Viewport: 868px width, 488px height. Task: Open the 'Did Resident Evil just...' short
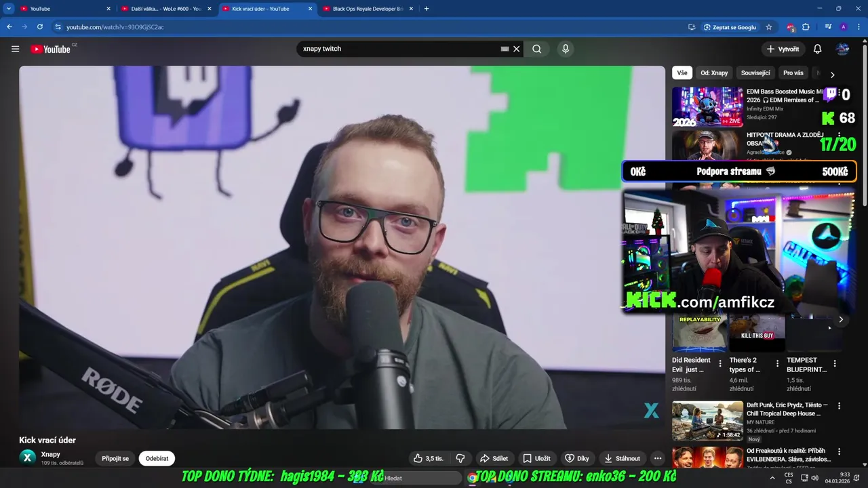pos(699,333)
